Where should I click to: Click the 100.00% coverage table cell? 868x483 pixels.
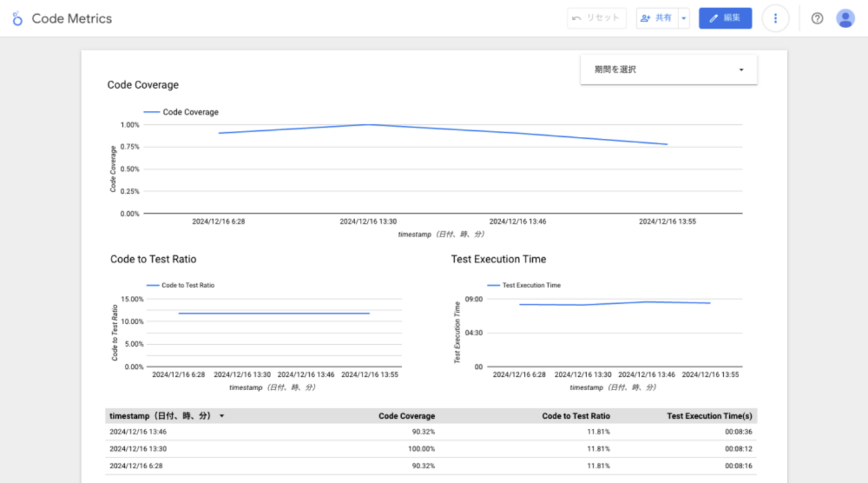(x=421, y=449)
